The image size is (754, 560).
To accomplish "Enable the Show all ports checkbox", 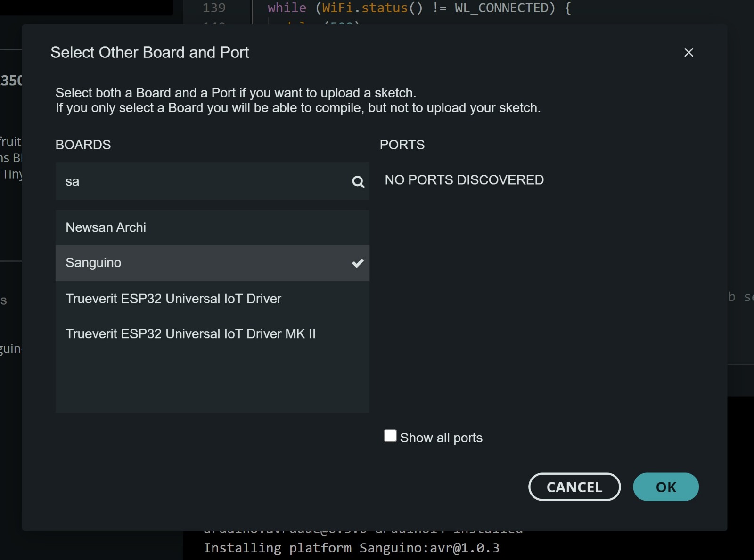I will (x=390, y=436).
